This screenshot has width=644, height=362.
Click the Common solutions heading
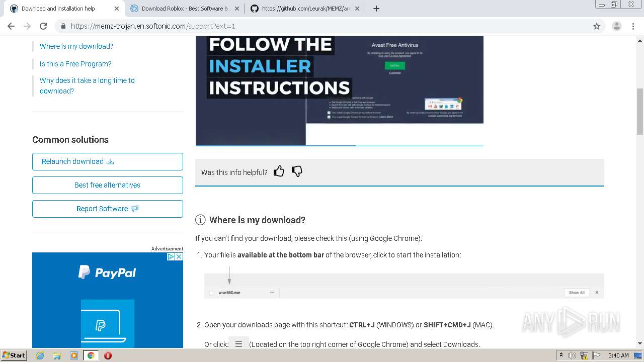click(x=70, y=140)
